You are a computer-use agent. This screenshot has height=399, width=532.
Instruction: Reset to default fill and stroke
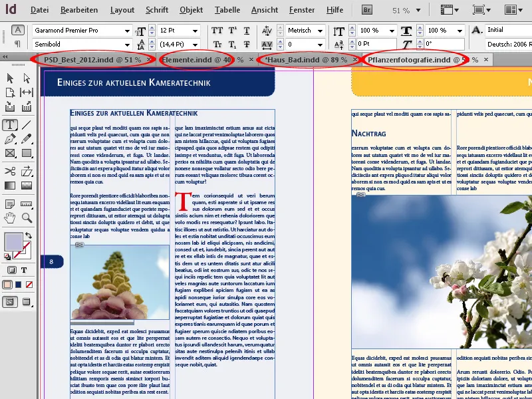point(7,257)
